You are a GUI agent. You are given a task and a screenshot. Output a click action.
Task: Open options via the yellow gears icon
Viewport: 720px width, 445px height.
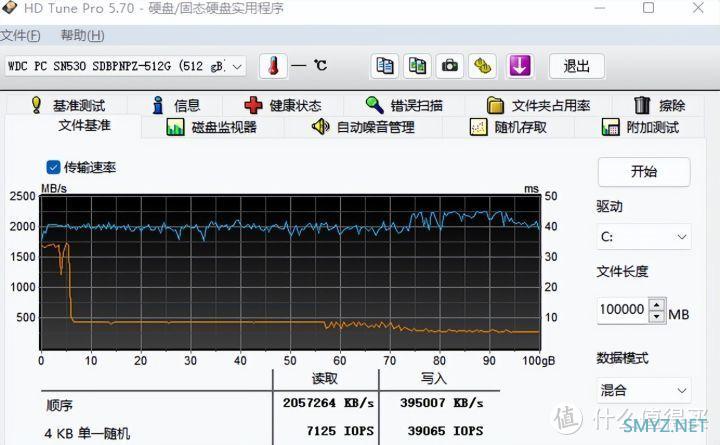pyautogui.click(x=482, y=66)
